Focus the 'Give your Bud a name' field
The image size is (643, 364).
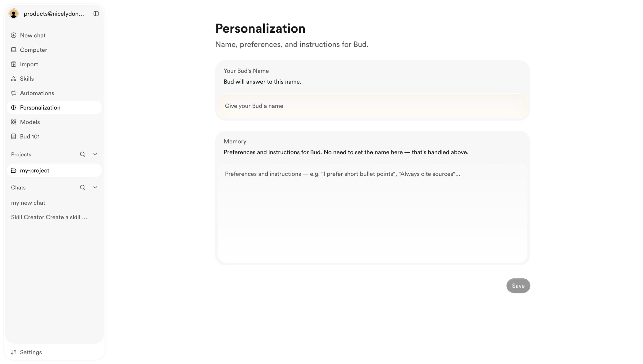pos(372,106)
